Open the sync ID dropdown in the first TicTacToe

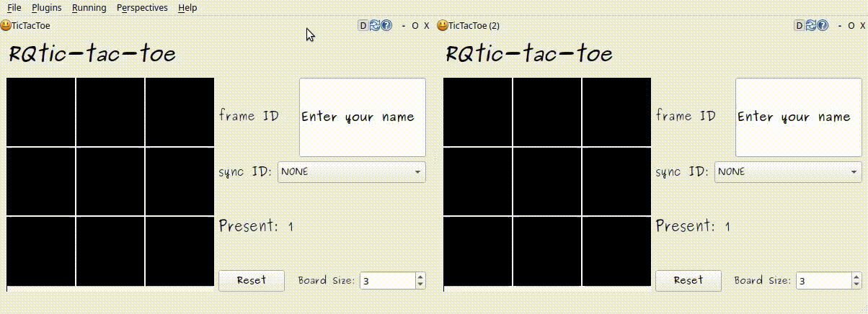click(x=352, y=172)
